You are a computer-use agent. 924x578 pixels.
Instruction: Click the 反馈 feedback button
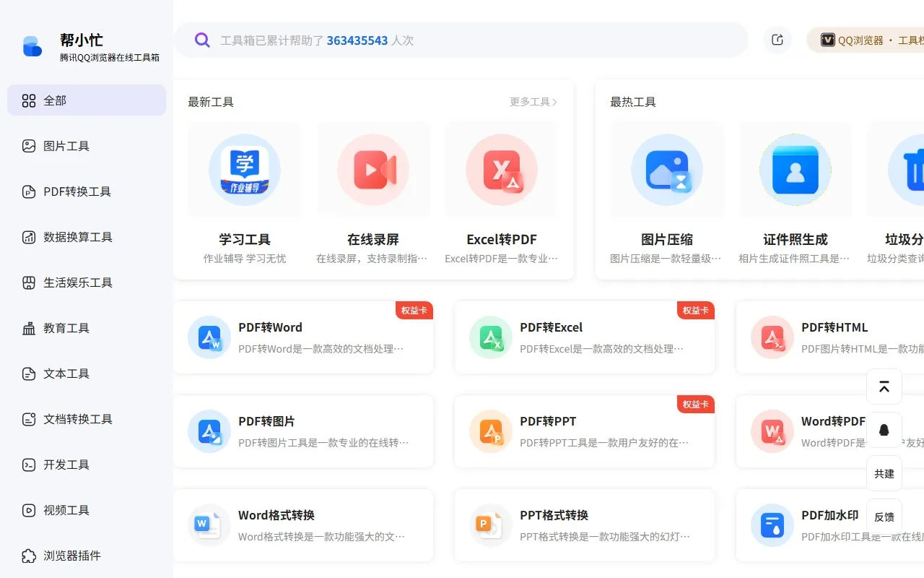(884, 517)
